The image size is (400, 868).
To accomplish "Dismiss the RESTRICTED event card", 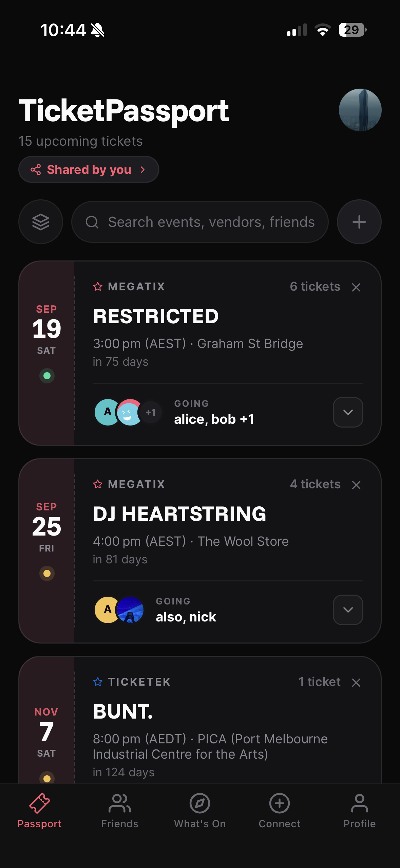I will (356, 287).
